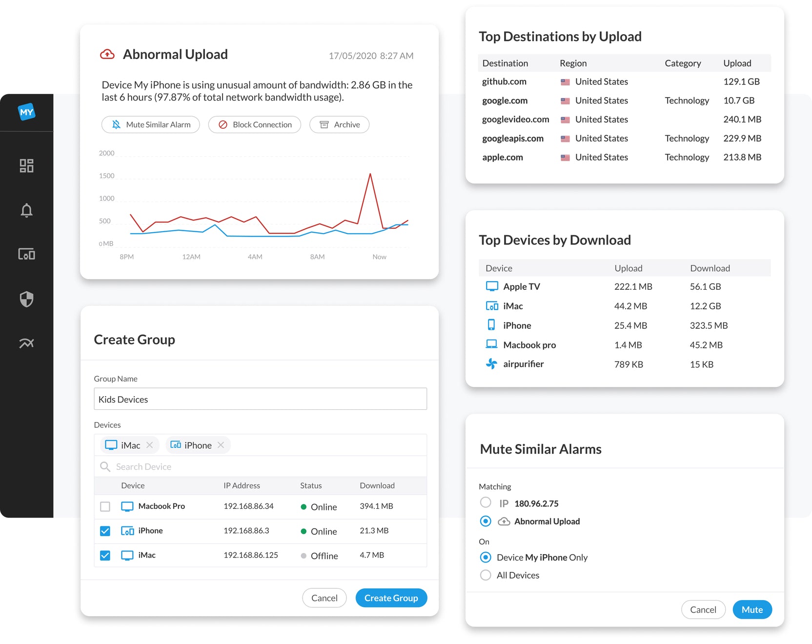Open the dashboard grid icon in sidebar
Viewport: 812px width, 644px height.
click(26, 166)
